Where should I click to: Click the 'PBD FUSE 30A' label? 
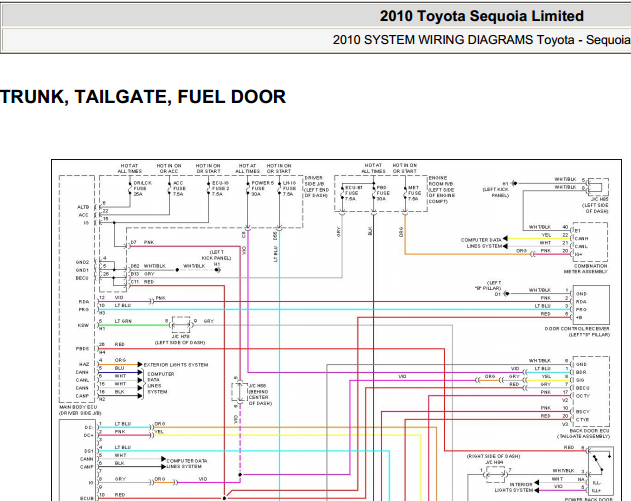coord(382,193)
